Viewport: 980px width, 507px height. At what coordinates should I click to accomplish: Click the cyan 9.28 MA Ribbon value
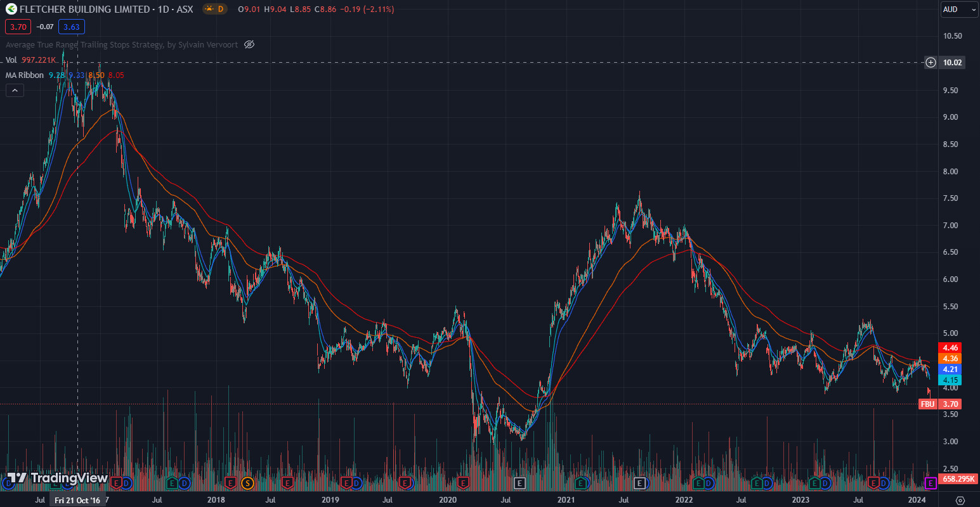point(57,75)
